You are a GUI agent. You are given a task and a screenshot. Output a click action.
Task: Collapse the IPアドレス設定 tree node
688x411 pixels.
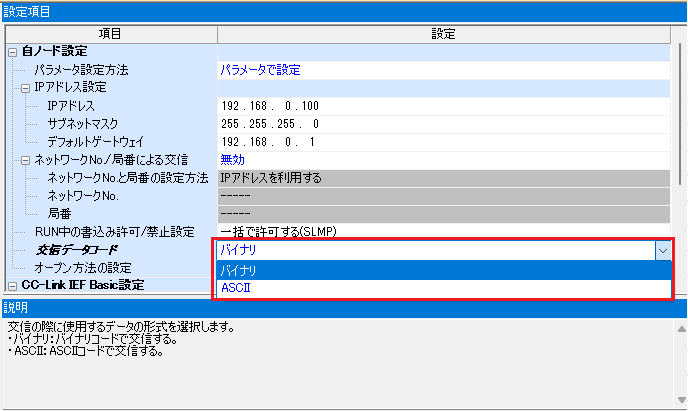(x=25, y=88)
